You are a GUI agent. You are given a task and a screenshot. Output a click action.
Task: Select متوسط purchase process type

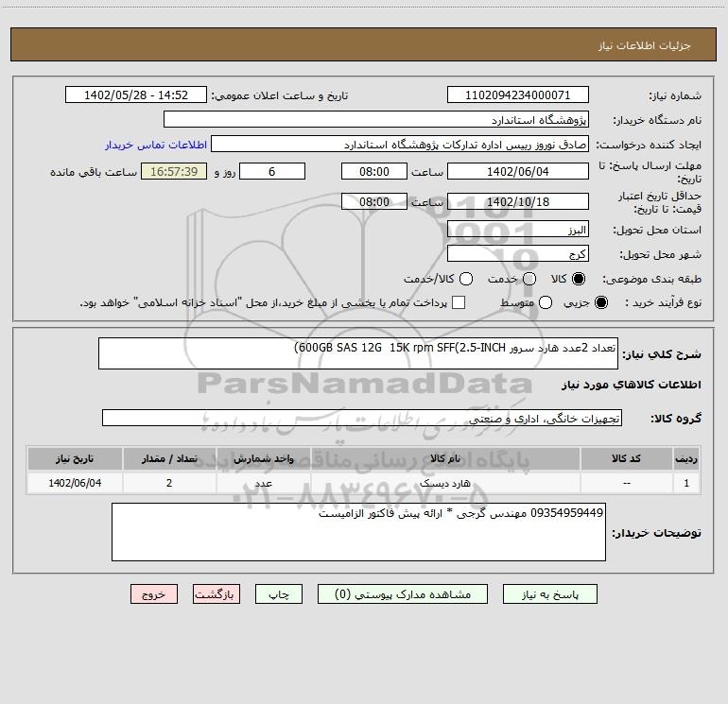[x=546, y=302]
